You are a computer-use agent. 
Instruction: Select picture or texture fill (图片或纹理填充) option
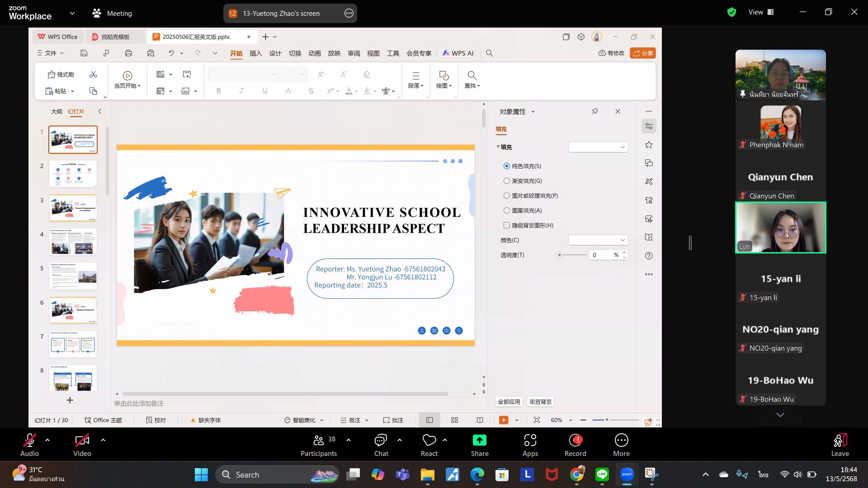507,196
